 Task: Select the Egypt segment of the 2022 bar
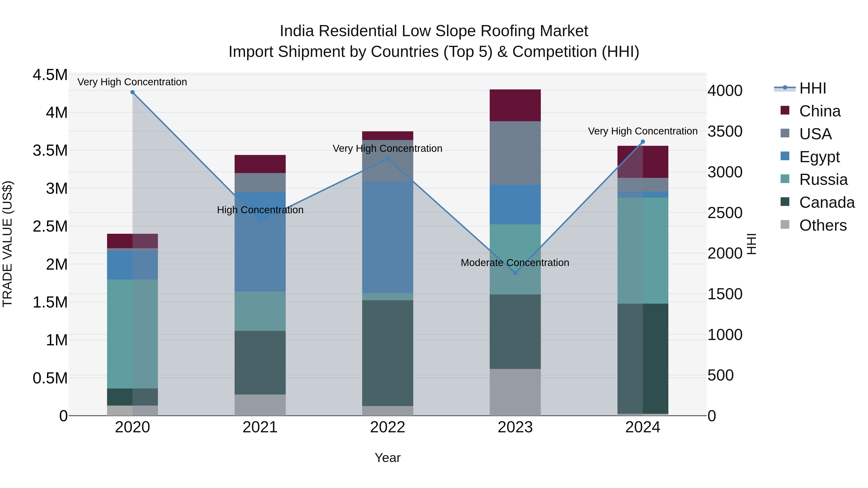(x=387, y=237)
